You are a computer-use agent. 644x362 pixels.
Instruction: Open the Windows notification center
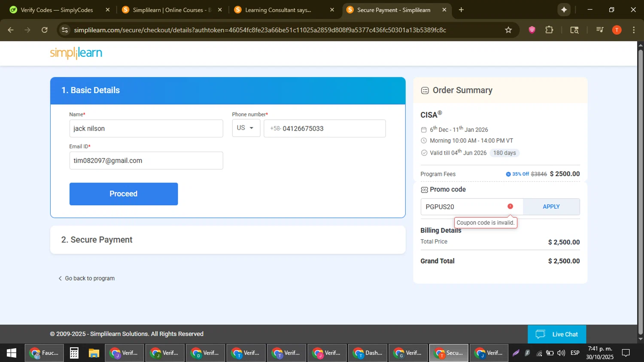(x=626, y=353)
